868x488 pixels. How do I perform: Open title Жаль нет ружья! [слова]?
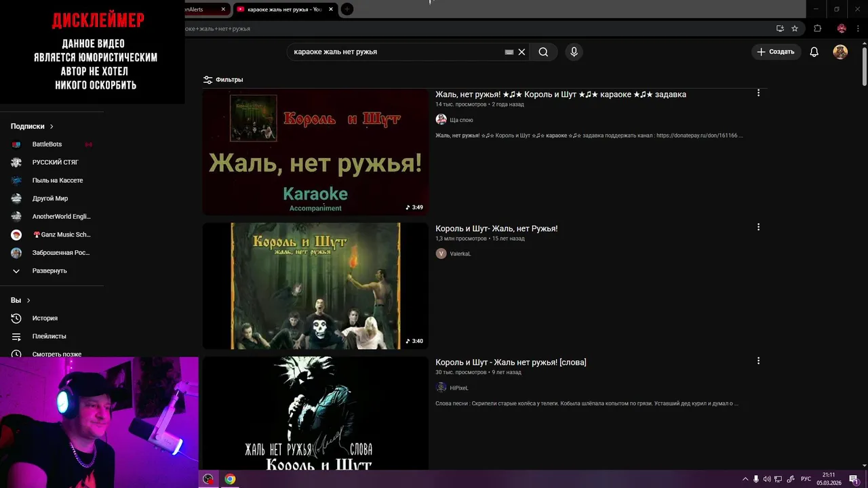pyautogui.click(x=511, y=363)
